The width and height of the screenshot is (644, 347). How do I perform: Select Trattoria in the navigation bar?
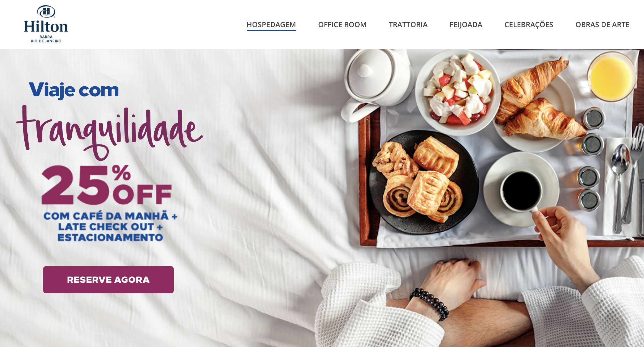(408, 25)
